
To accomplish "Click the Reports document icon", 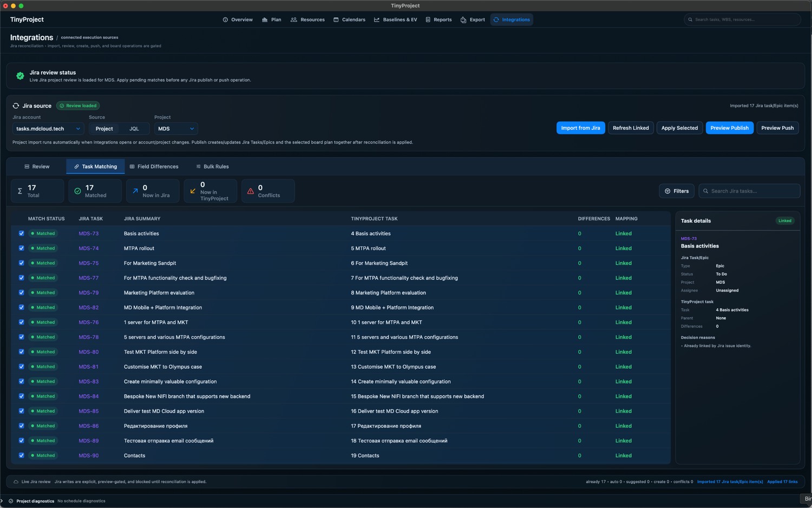I will pos(428,19).
